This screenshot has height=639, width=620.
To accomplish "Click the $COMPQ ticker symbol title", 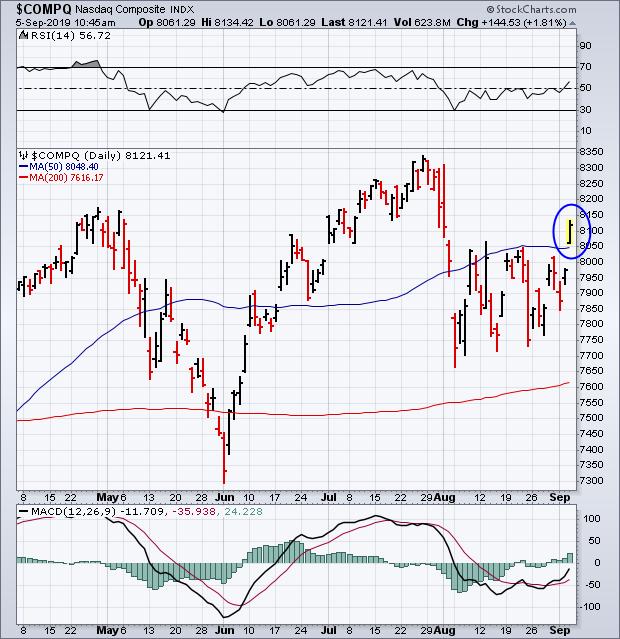I will [44, 9].
